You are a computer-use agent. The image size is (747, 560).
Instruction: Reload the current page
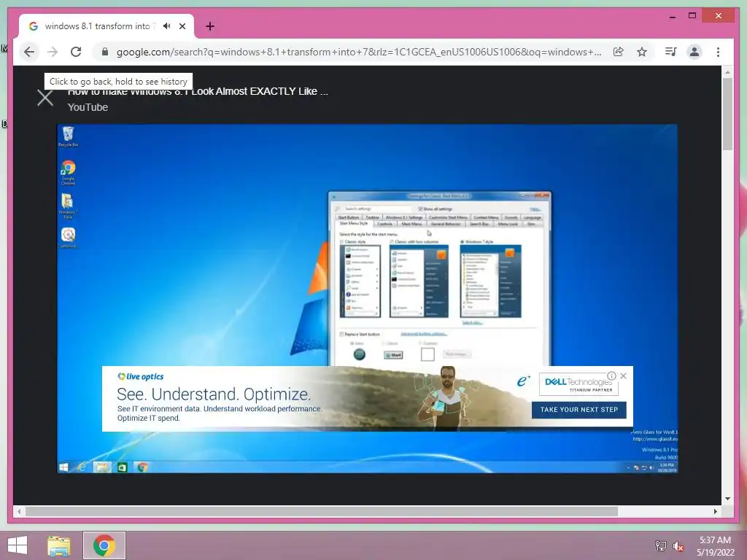[x=76, y=52]
